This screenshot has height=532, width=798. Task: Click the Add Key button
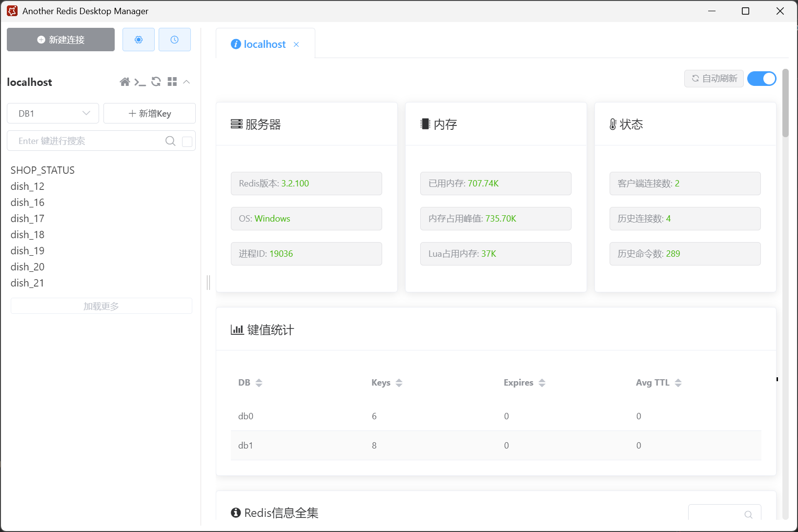click(x=149, y=113)
